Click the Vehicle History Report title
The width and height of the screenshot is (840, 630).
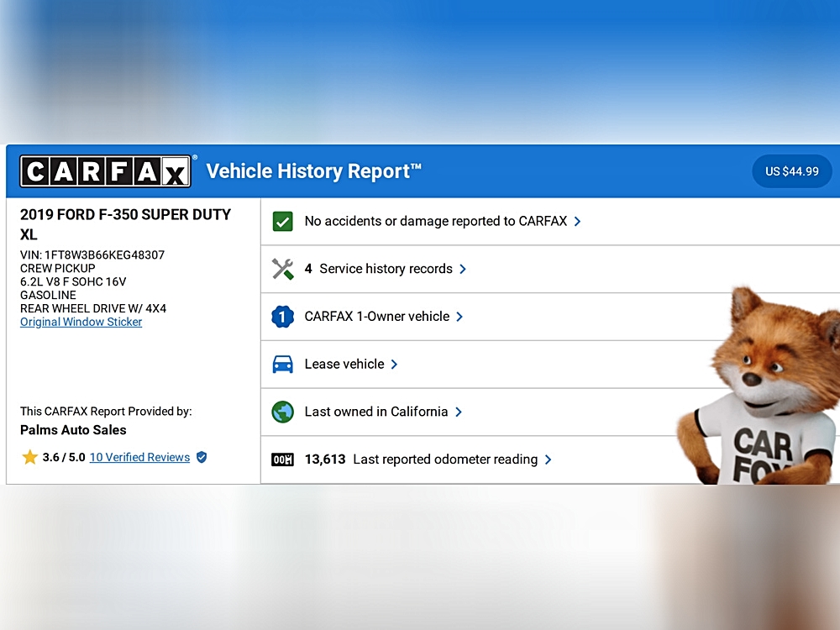pyautogui.click(x=313, y=171)
